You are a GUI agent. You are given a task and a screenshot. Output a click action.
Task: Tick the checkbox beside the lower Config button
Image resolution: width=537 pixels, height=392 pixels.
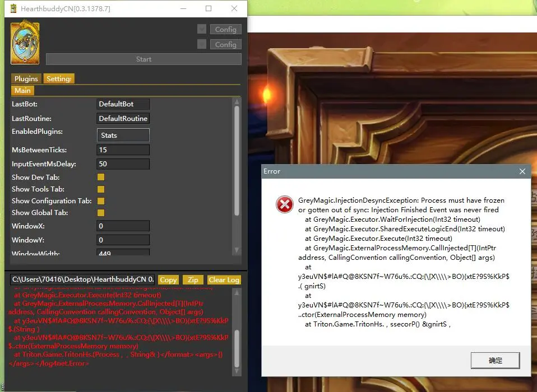(202, 44)
